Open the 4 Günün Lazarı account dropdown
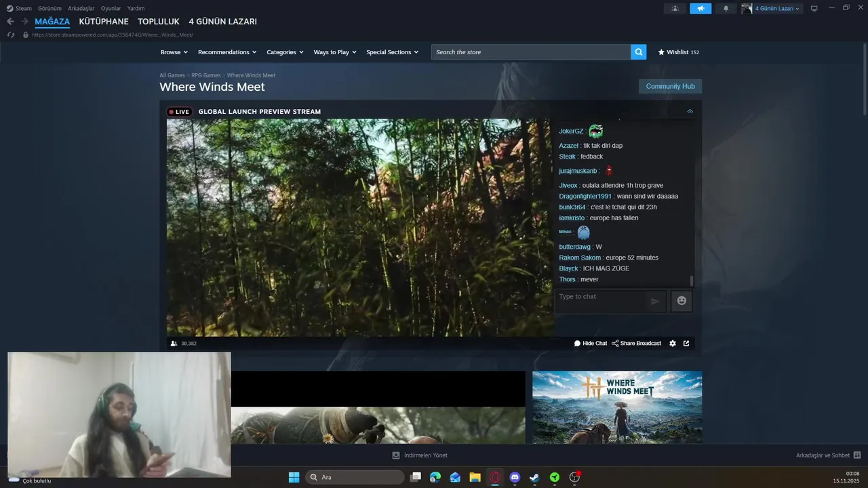The width and height of the screenshot is (868, 488). (777, 9)
